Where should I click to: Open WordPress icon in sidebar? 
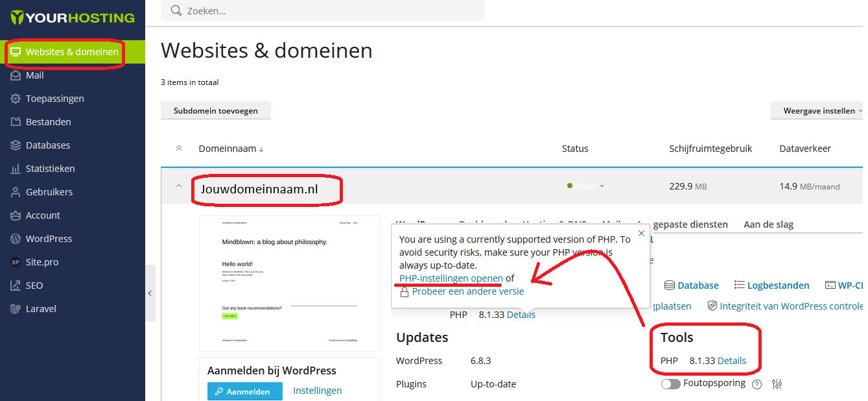point(16,239)
